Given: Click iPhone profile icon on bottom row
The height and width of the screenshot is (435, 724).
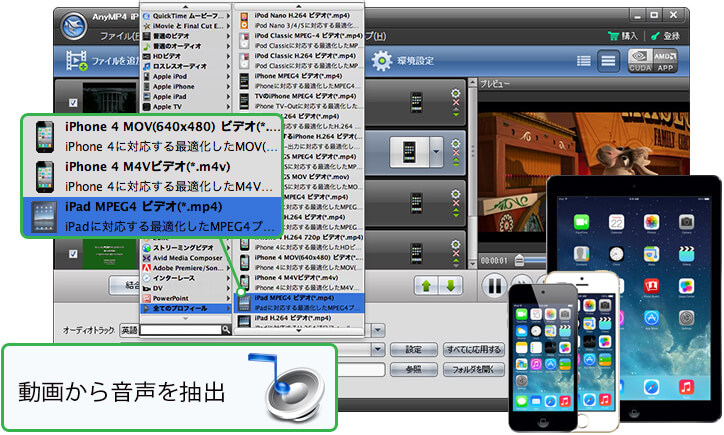Looking at the screenshot, I should 416,253.
